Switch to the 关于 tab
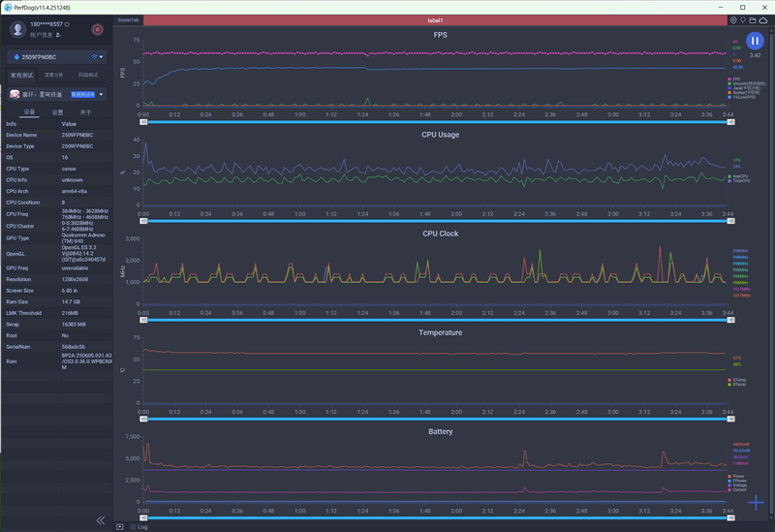Image resolution: width=775 pixels, height=532 pixels. tap(85, 112)
